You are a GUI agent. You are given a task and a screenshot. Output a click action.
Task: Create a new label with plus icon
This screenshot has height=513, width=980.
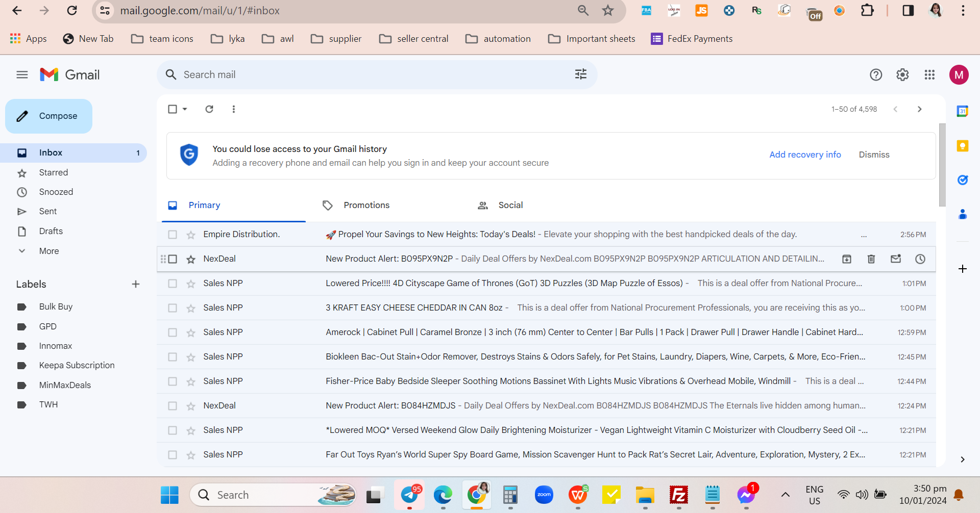tap(136, 284)
